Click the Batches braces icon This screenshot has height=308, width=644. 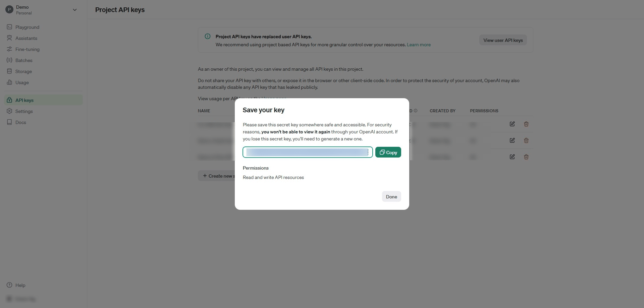pos(9,60)
